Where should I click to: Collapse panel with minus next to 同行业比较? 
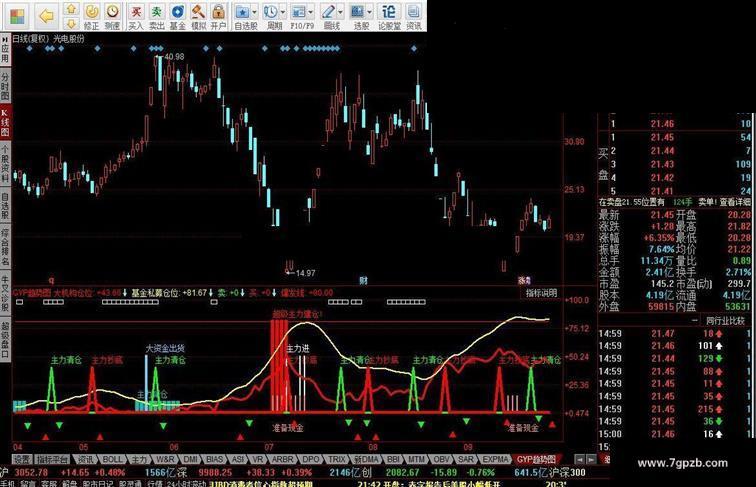[695, 320]
